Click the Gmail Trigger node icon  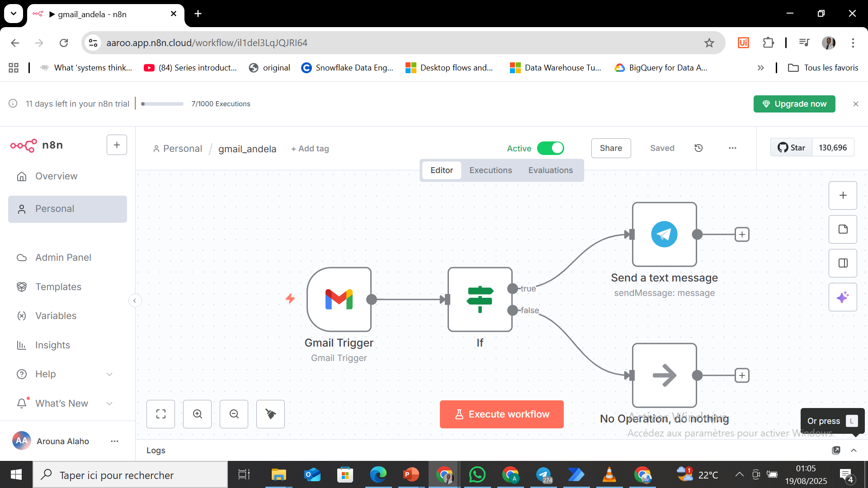point(339,299)
